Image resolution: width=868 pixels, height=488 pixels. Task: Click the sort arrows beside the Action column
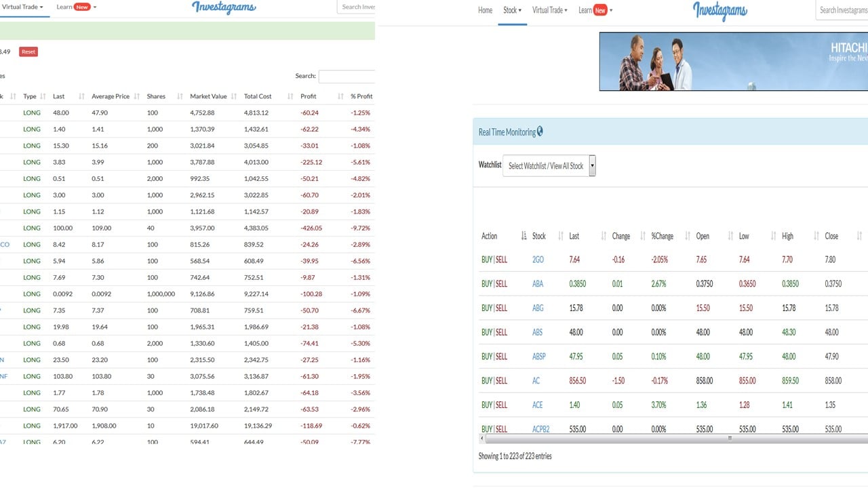coord(524,236)
